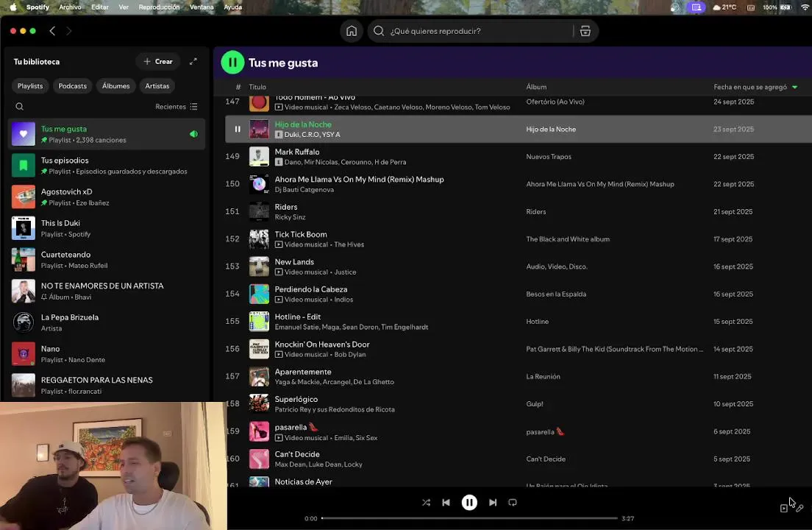Open the Ver menu

coord(124,7)
